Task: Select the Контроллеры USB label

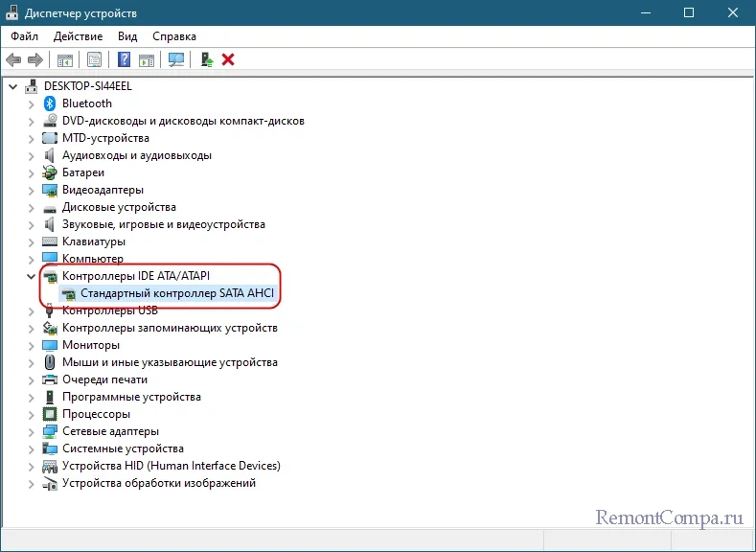Action: coord(110,310)
